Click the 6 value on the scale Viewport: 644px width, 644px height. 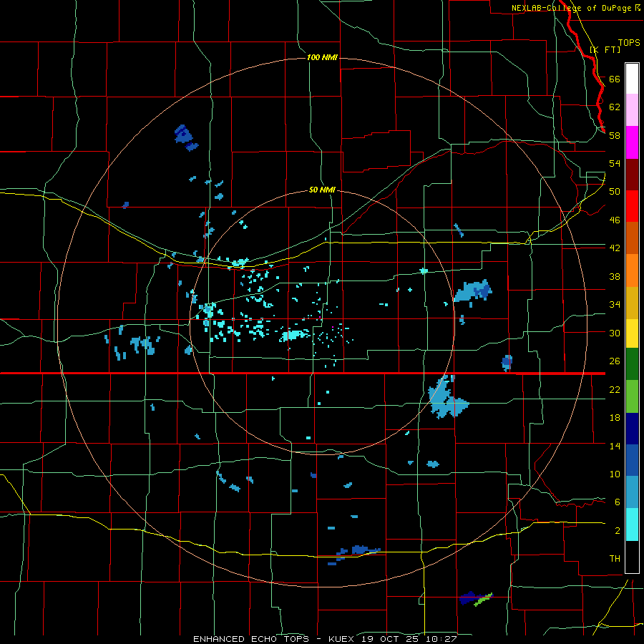tap(618, 502)
